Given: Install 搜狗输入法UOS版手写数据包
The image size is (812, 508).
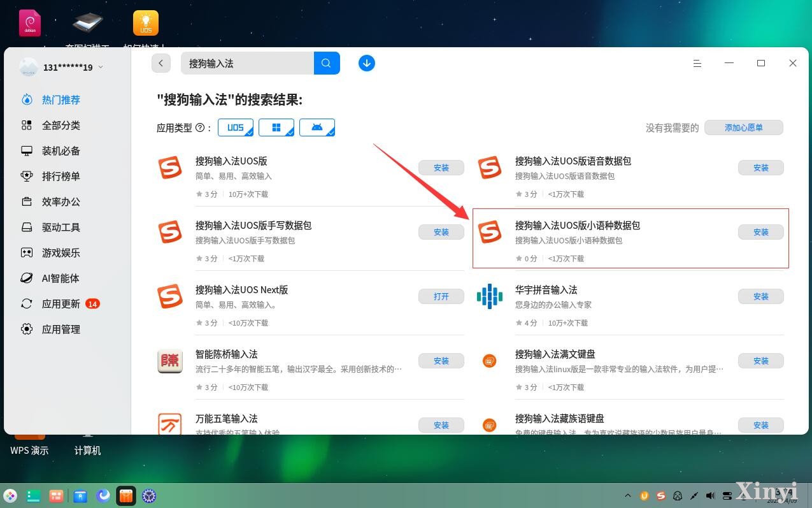Looking at the screenshot, I should point(441,232).
